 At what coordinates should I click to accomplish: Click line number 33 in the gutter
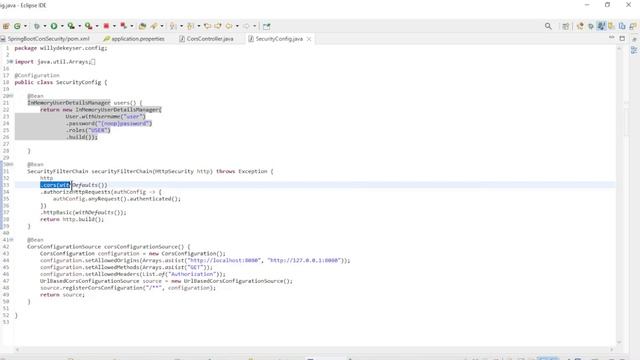click(x=6, y=185)
